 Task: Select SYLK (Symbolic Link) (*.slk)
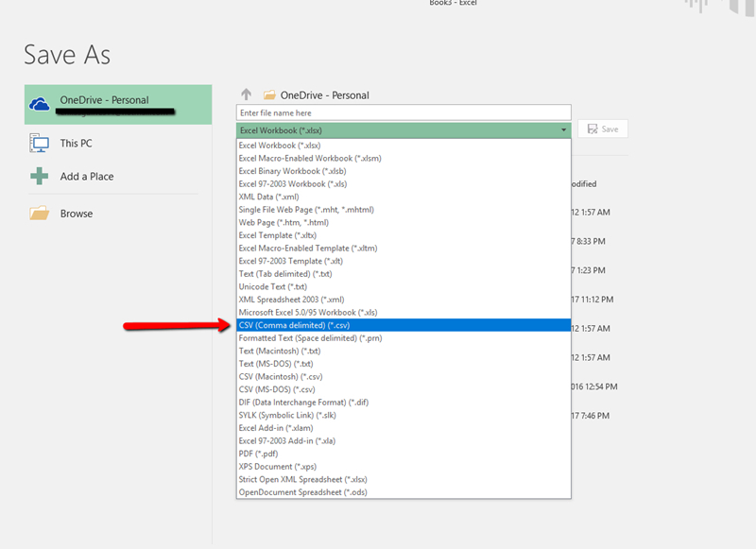coord(404,415)
